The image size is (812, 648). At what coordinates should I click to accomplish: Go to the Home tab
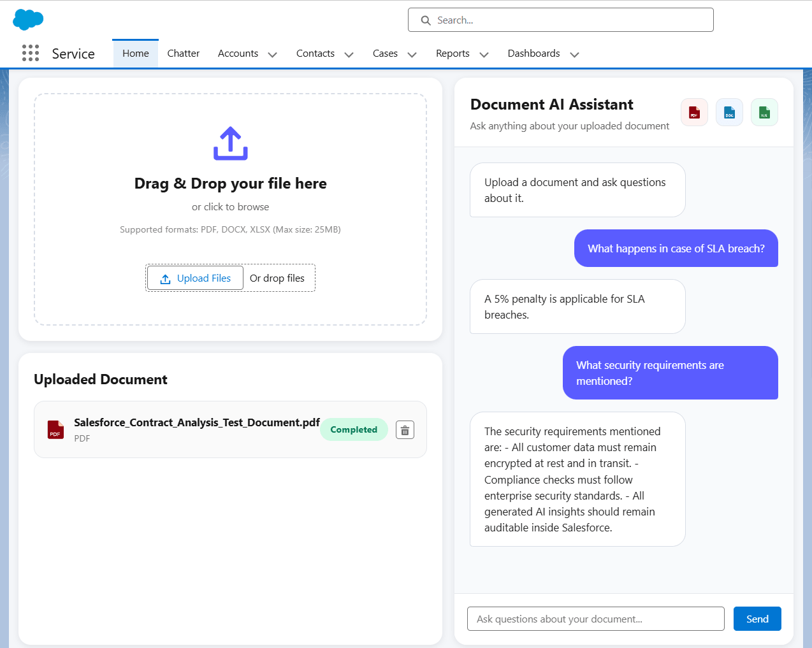(136, 54)
